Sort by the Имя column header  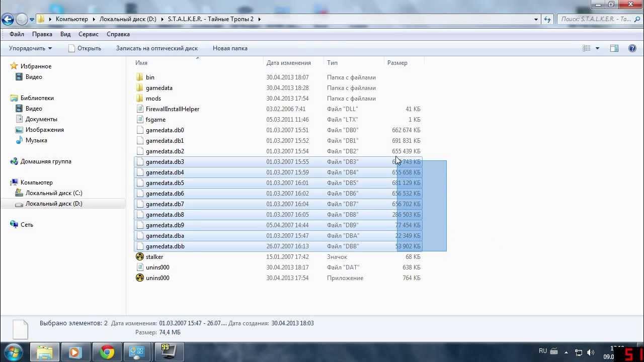coord(141,63)
